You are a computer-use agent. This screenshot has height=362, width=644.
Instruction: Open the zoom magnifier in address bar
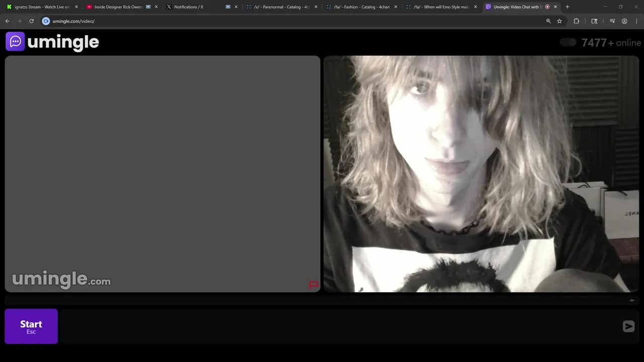click(548, 21)
